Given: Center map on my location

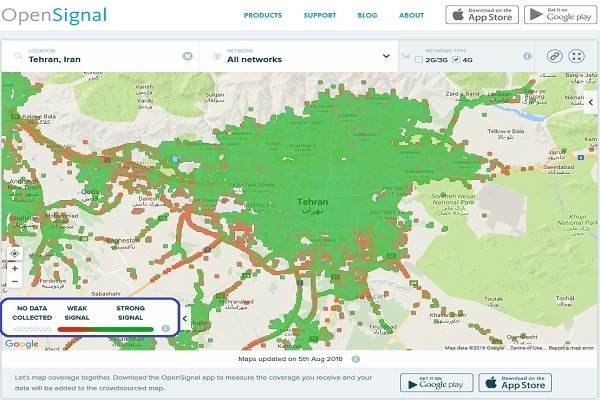Looking at the screenshot, I should [x=14, y=253].
